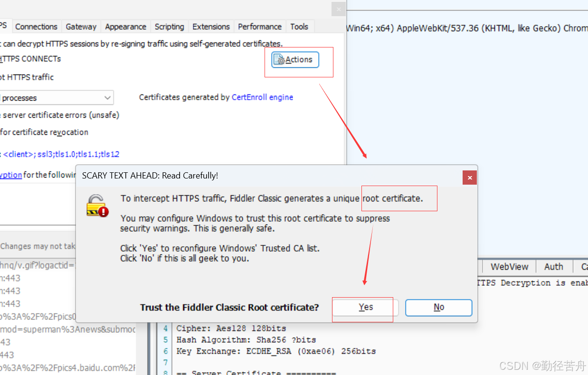
Task: Click Yes to trust the root certificate
Action: coord(366,308)
